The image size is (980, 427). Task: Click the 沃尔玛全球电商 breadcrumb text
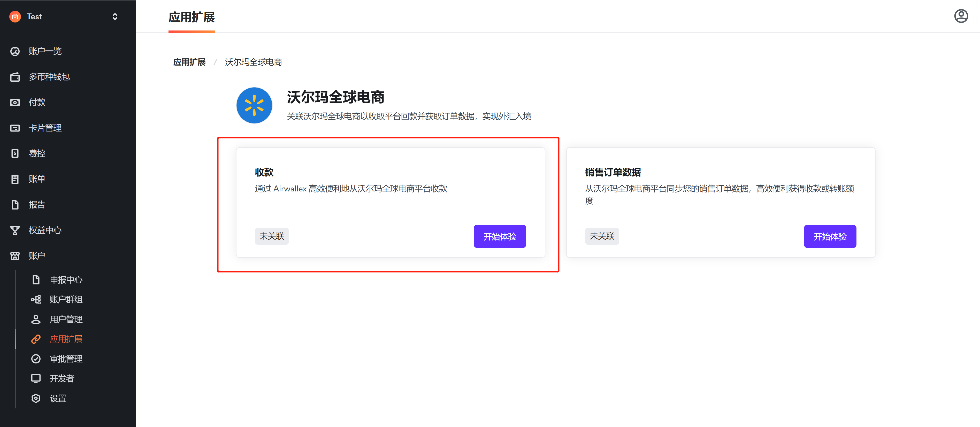(253, 62)
